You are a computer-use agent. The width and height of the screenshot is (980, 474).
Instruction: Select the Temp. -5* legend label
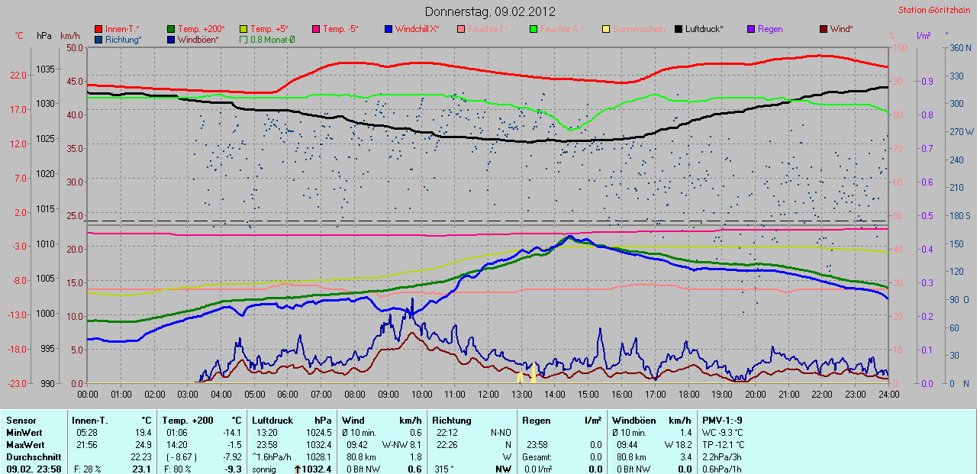point(340,29)
